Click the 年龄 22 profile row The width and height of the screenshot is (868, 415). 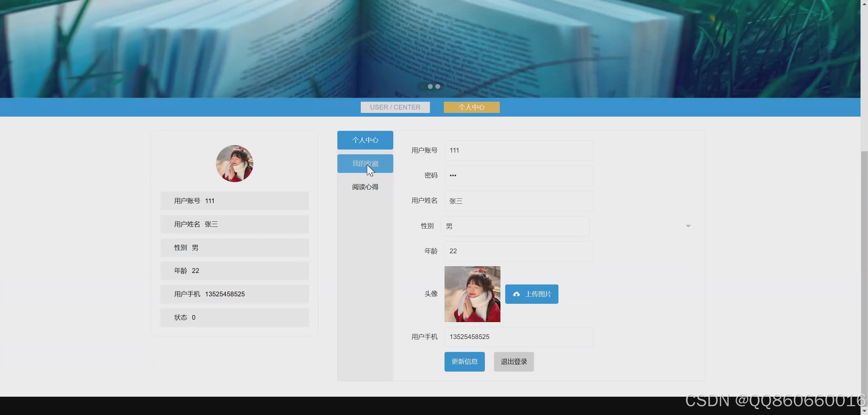point(235,271)
